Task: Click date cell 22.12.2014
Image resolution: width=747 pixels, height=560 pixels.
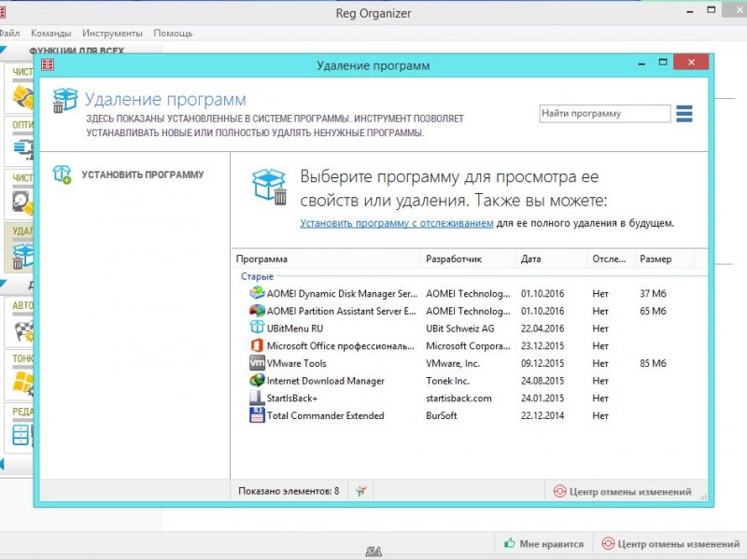Action: [x=543, y=415]
